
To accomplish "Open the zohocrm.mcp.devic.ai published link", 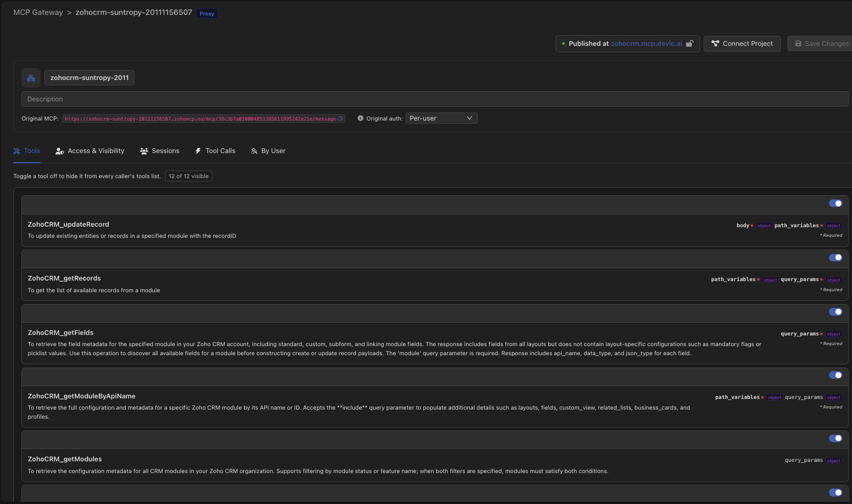I will click(x=646, y=44).
